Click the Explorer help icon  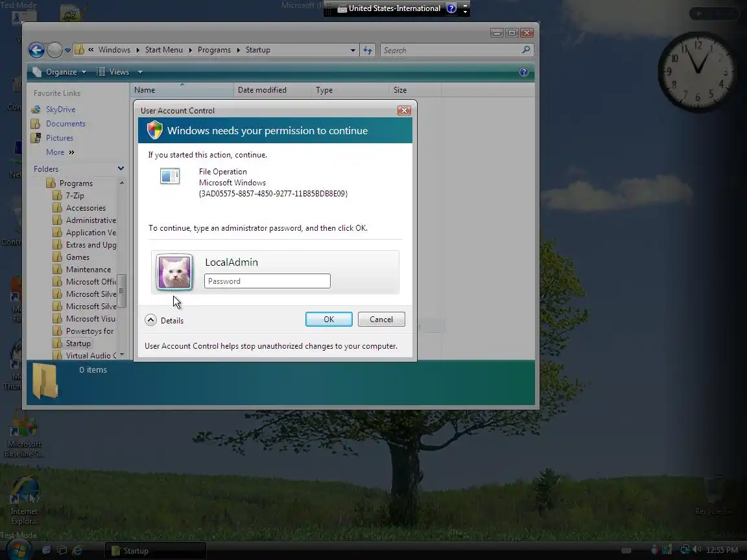pos(523,72)
